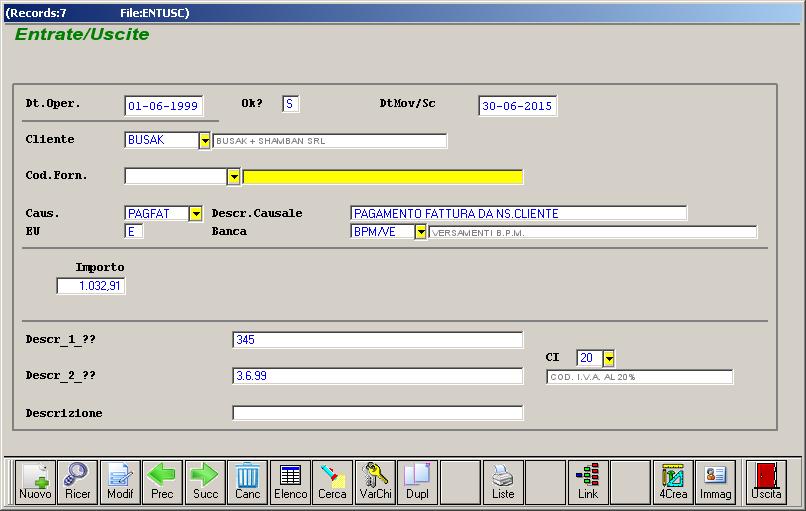Click the Link tree diagram icon

tap(588, 482)
